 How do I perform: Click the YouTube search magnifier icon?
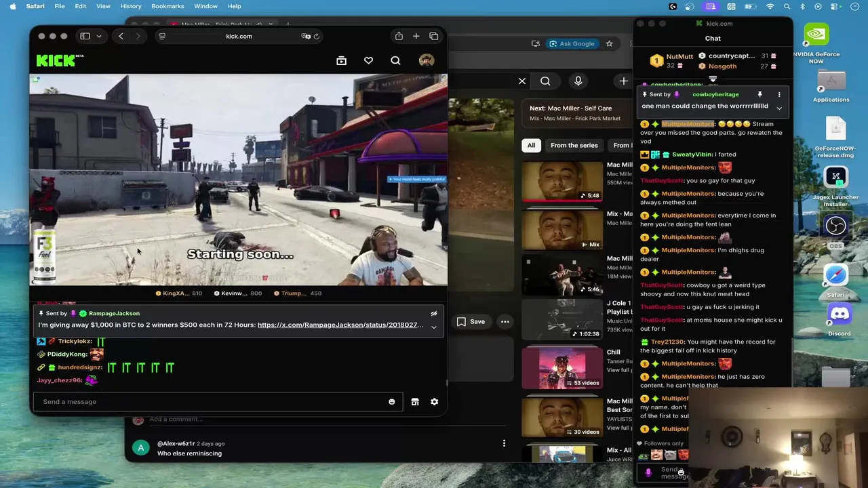(x=545, y=81)
